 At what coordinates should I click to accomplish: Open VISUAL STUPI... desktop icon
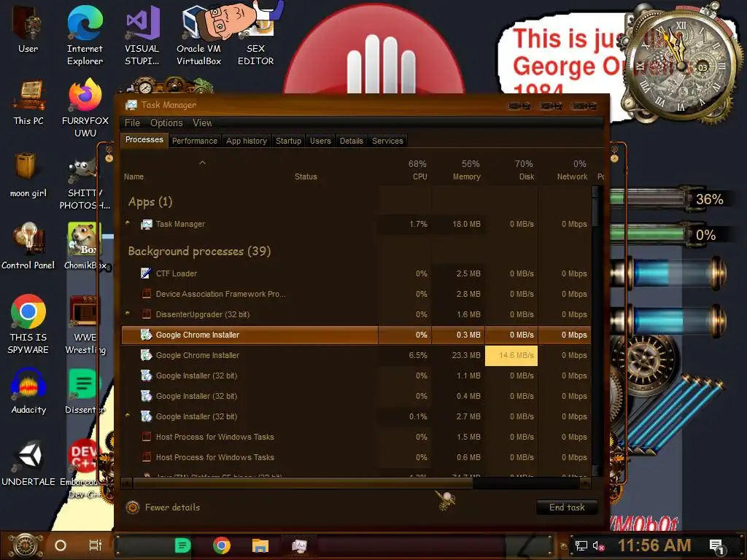(x=142, y=36)
